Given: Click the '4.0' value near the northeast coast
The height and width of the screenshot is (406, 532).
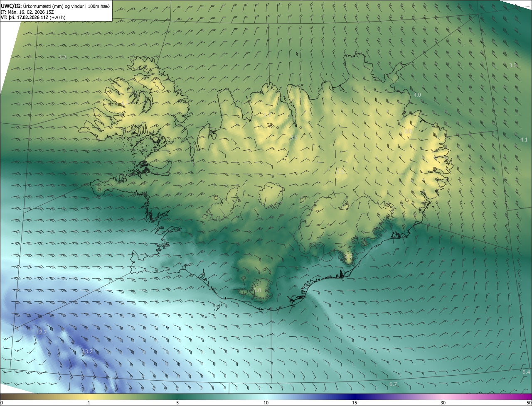Looking at the screenshot, I should click(x=417, y=95).
